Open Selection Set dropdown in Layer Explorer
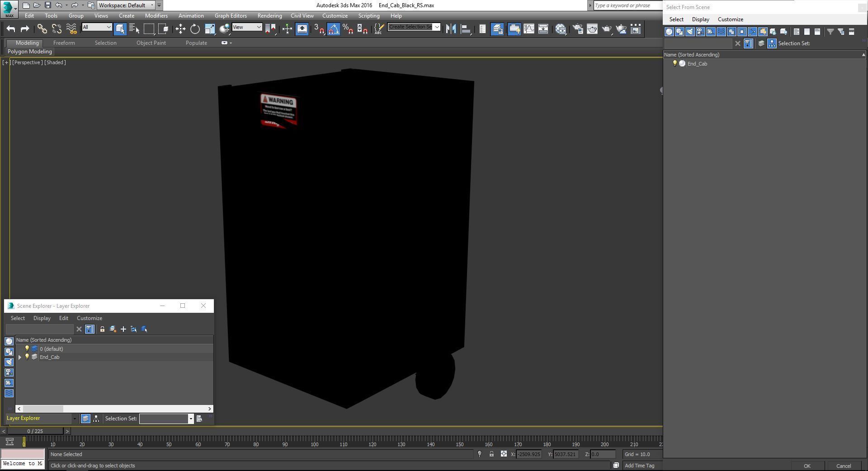 [191, 419]
